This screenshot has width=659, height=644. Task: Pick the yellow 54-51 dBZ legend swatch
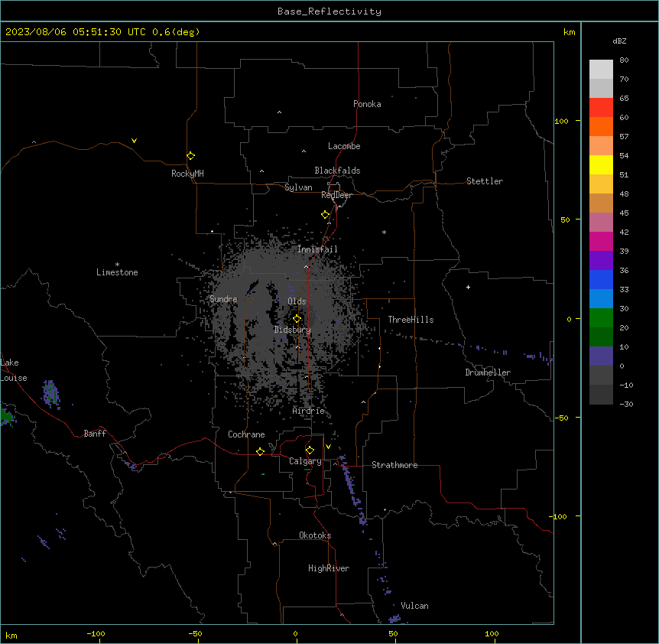click(601, 164)
